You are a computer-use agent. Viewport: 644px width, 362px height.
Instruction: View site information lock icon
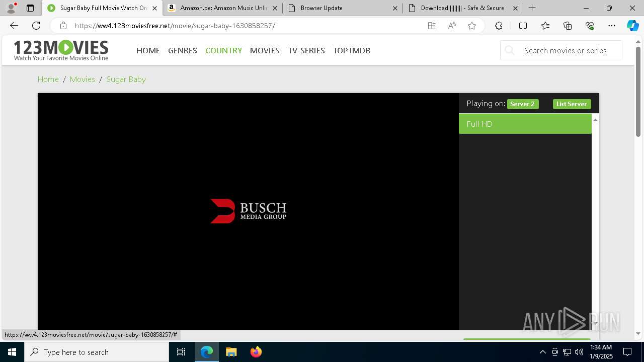point(63,26)
